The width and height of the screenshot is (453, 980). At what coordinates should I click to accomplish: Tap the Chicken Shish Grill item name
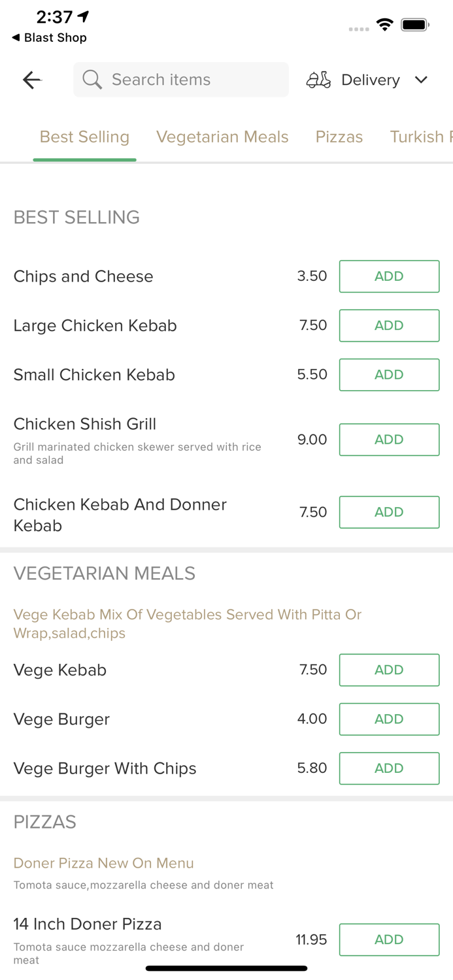(85, 424)
